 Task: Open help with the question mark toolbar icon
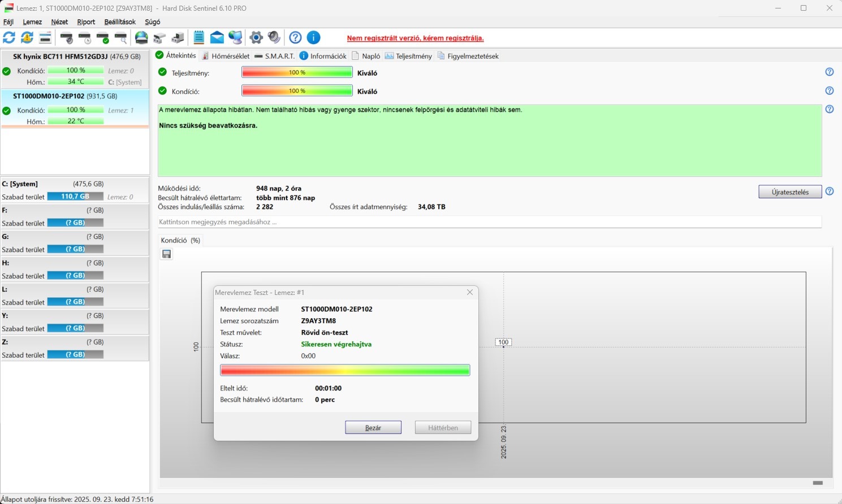pyautogui.click(x=295, y=38)
